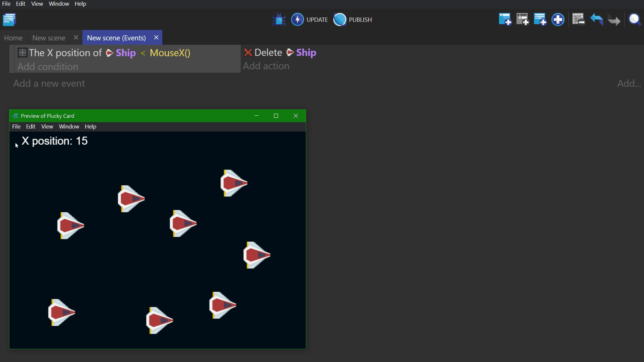Open the preview window's View menu
Screen dimensions: 644x362
47,126
